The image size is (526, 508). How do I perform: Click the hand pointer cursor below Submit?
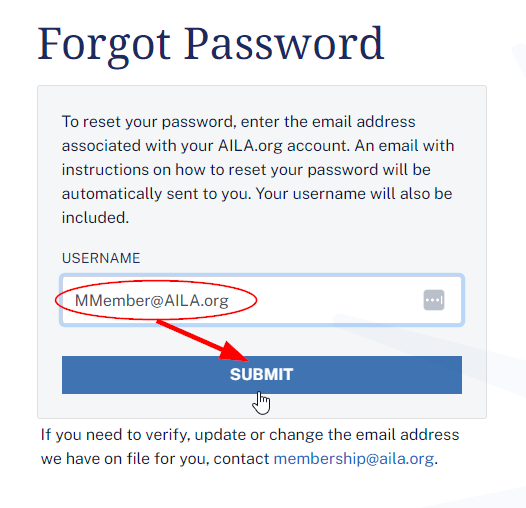(x=261, y=403)
